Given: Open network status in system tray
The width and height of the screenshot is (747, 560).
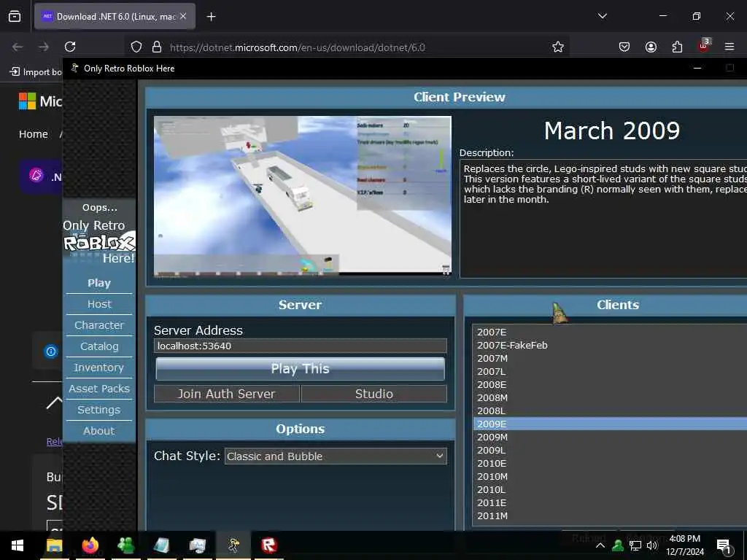Looking at the screenshot, I should (x=635, y=545).
